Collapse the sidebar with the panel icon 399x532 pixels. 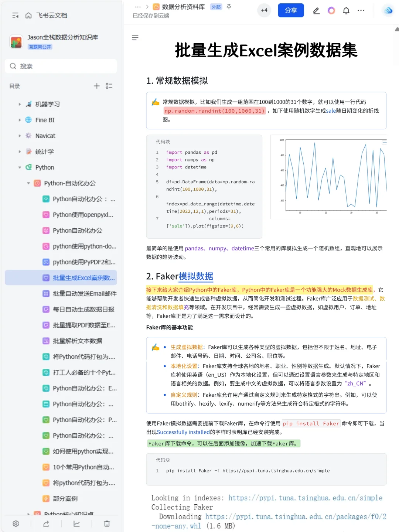[x=15, y=15]
